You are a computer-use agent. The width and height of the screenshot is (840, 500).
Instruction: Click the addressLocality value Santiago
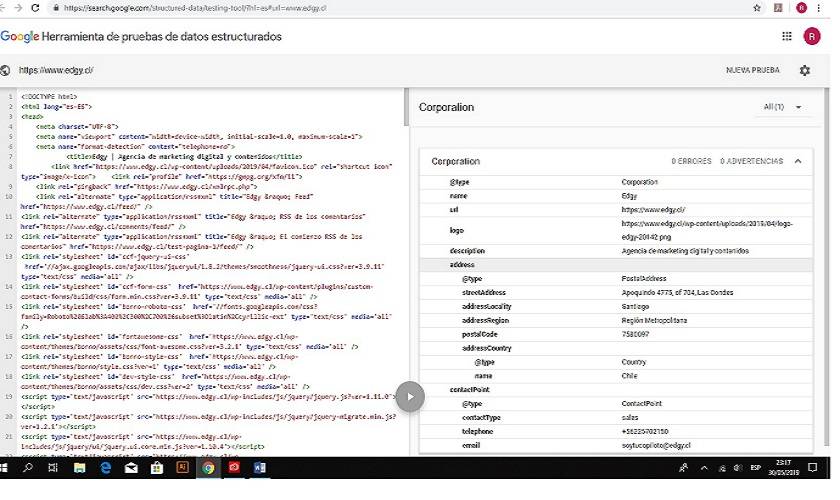[635, 307]
